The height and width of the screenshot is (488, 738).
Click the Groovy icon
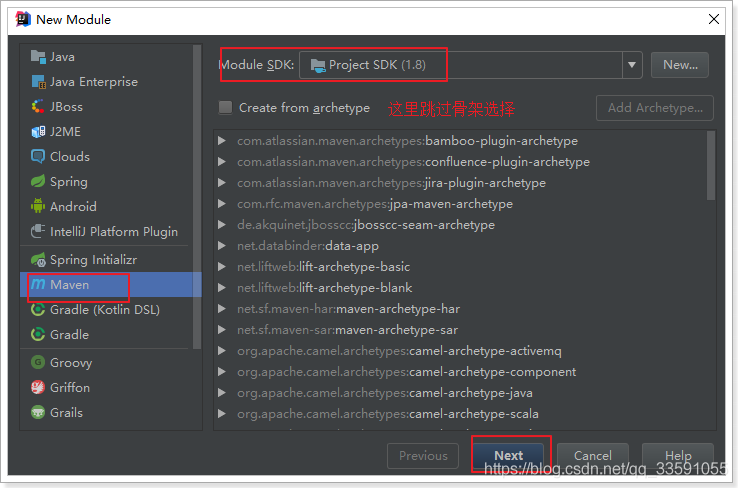[x=38, y=362]
